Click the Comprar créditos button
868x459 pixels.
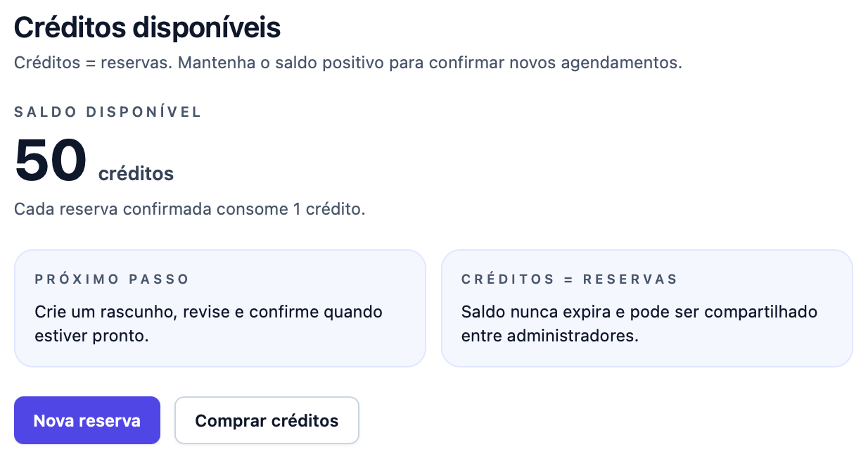267,420
